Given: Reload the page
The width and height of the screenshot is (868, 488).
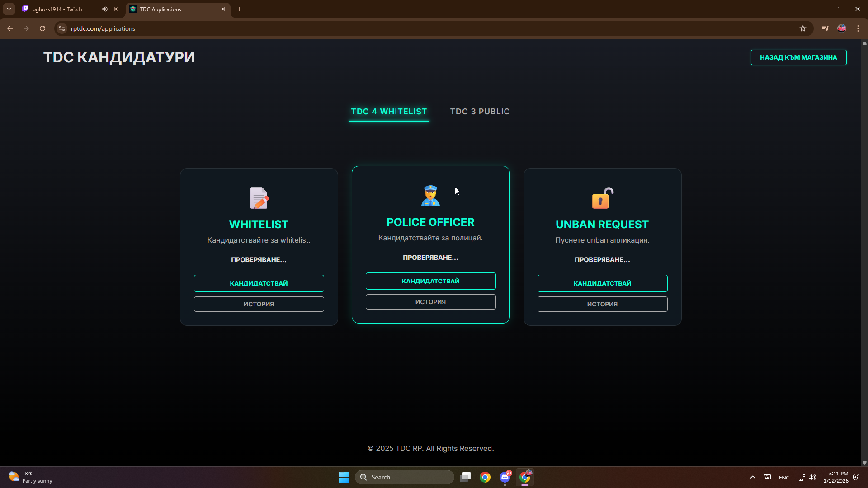Looking at the screenshot, I should [x=42, y=28].
